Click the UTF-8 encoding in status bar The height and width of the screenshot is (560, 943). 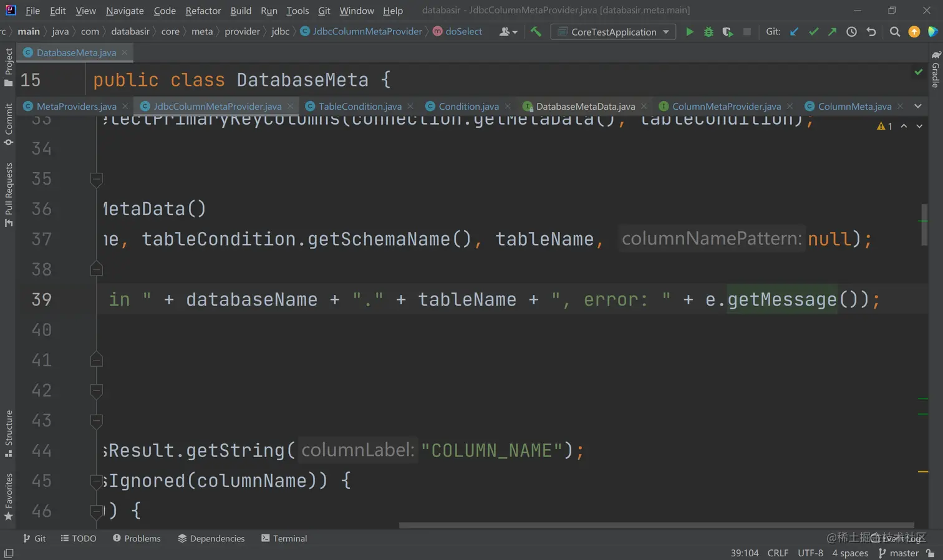point(810,553)
